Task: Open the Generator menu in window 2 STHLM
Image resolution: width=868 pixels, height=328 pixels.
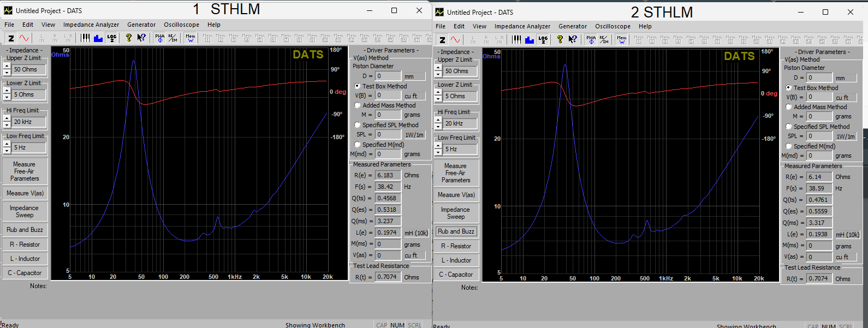Action: (x=573, y=26)
